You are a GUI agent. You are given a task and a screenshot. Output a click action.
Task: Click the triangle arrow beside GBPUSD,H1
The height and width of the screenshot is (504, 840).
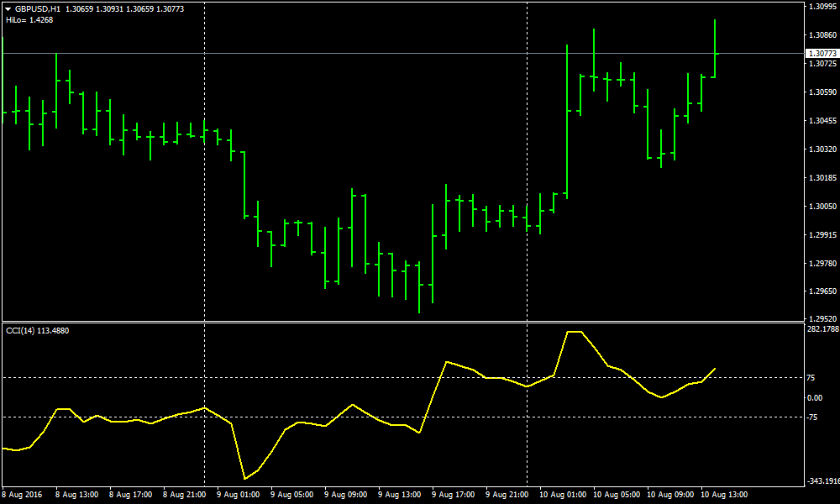pos(8,8)
